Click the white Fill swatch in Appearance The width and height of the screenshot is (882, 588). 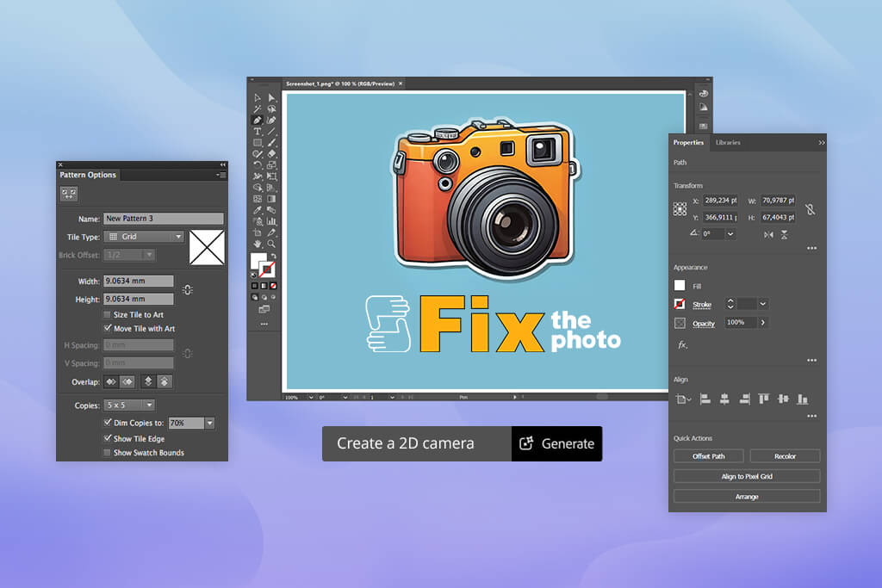click(x=680, y=286)
